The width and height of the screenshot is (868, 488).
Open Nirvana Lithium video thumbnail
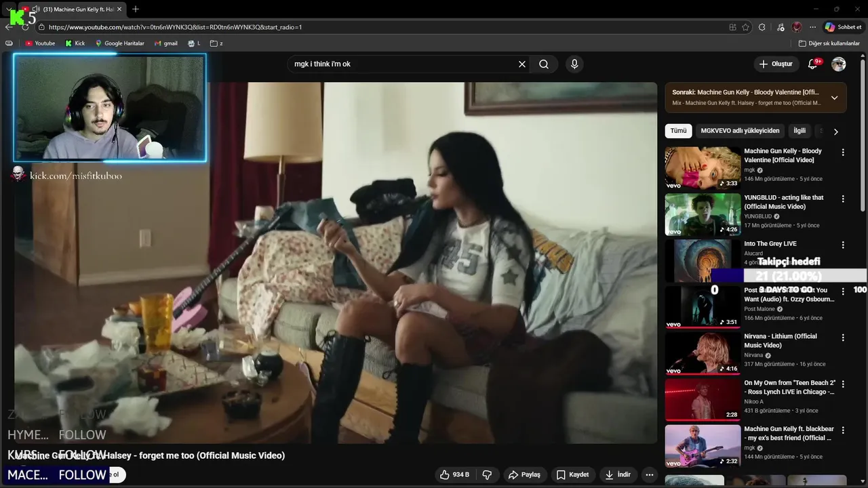pyautogui.click(x=703, y=353)
